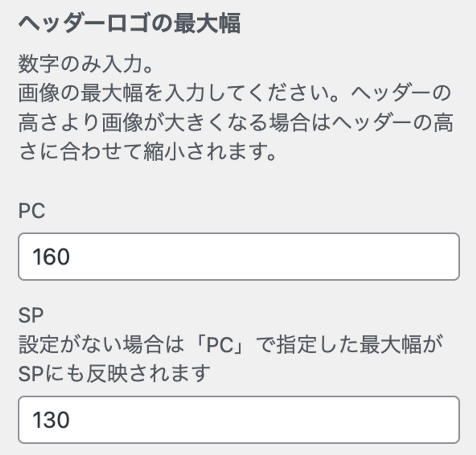Click the line starting 高さより画像が大きくなる
The height and width of the screenshot is (455, 476).
point(236,123)
